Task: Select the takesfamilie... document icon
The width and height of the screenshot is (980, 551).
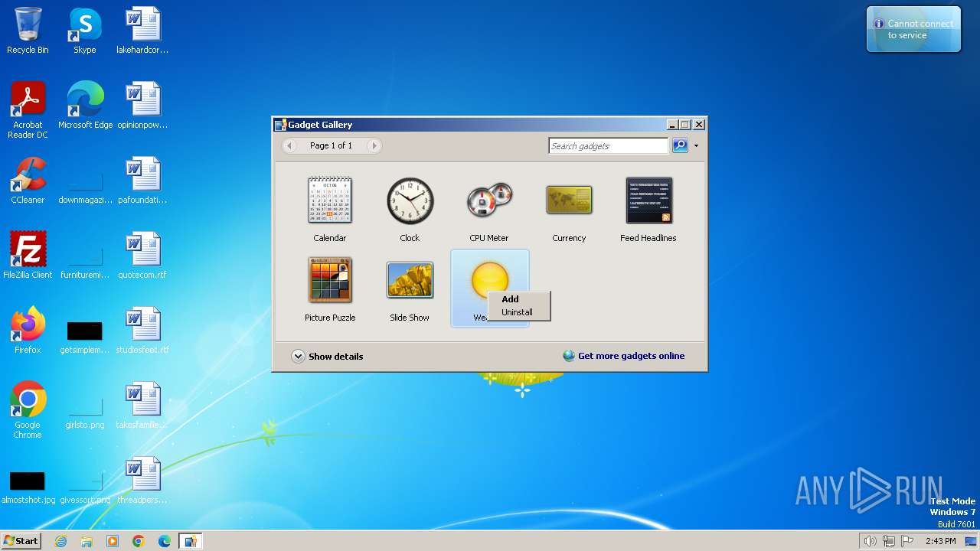Action: pos(142,406)
